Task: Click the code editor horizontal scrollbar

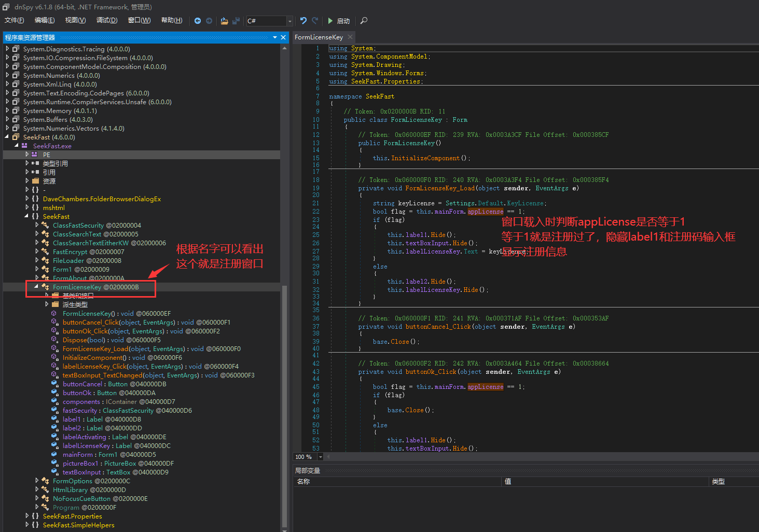Action: tap(542, 457)
